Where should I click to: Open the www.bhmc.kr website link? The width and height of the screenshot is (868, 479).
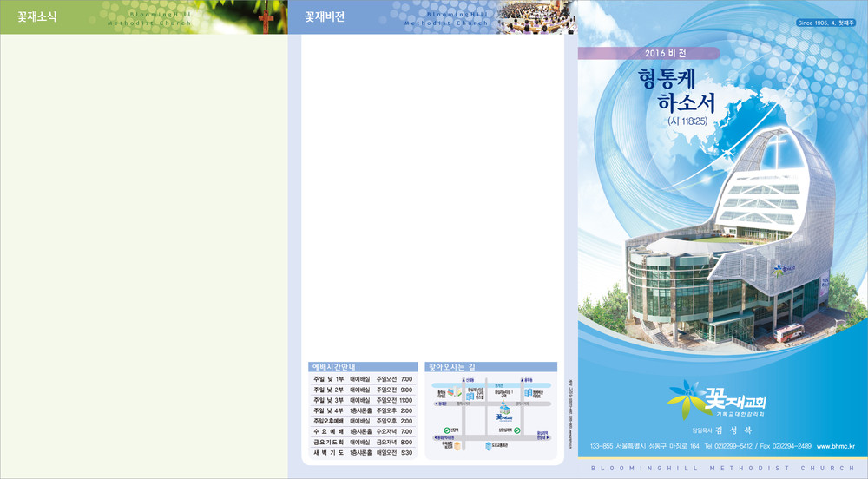coord(835,446)
